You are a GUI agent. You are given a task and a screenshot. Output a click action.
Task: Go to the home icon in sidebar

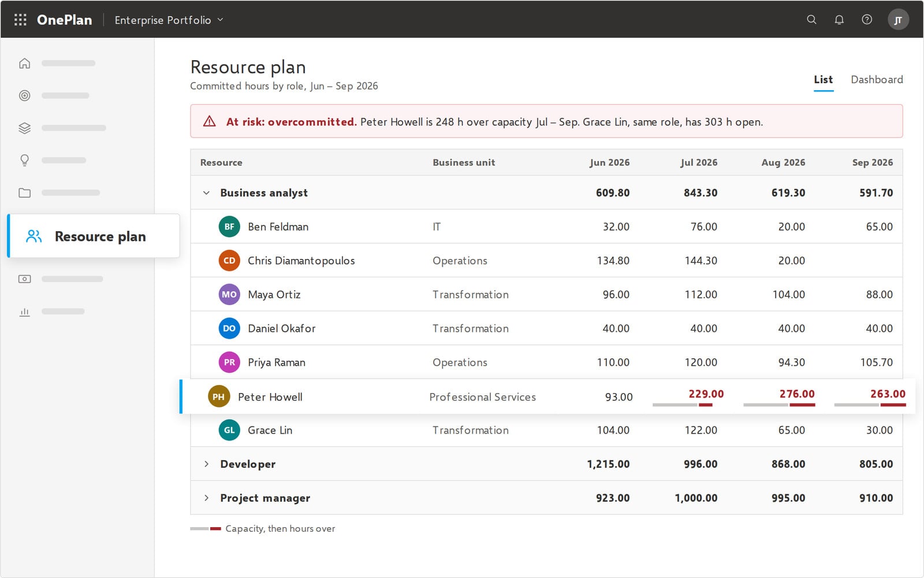pos(24,63)
